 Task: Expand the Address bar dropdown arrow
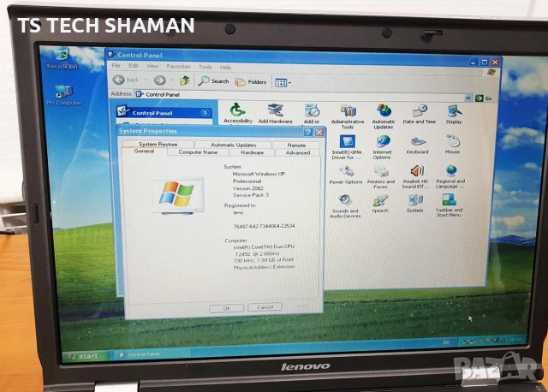468,98
